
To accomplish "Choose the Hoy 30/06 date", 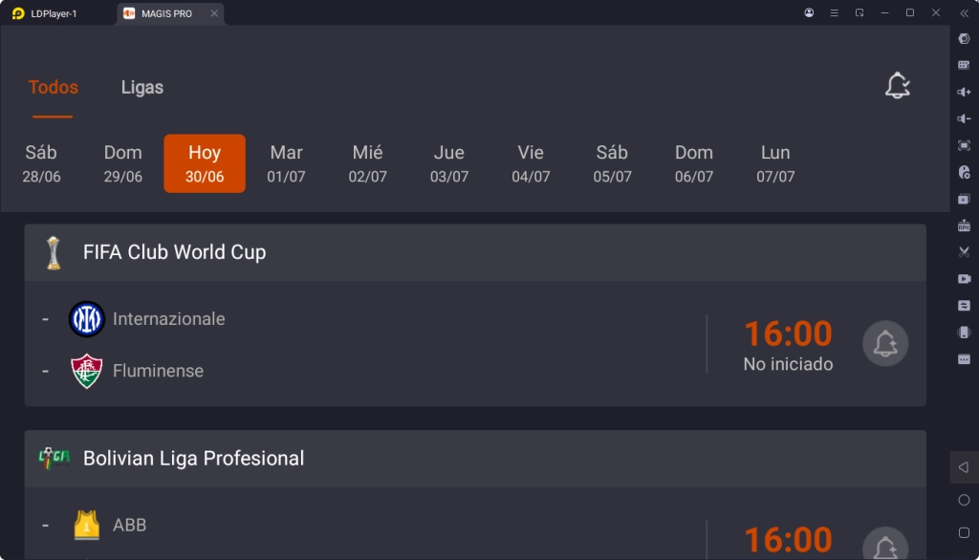I will click(x=205, y=163).
